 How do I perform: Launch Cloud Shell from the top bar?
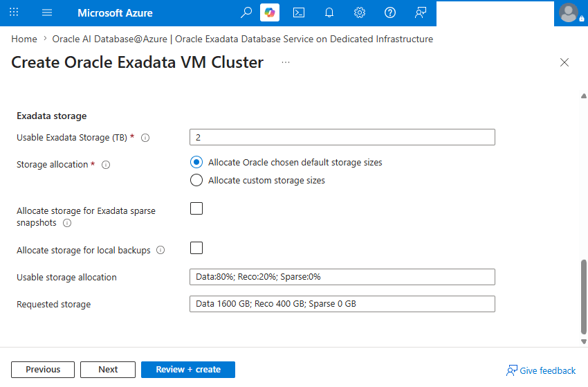coord(299,12)
